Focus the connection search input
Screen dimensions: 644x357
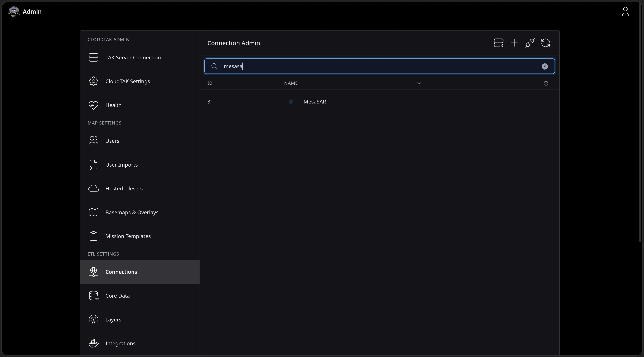pos(380,66)
